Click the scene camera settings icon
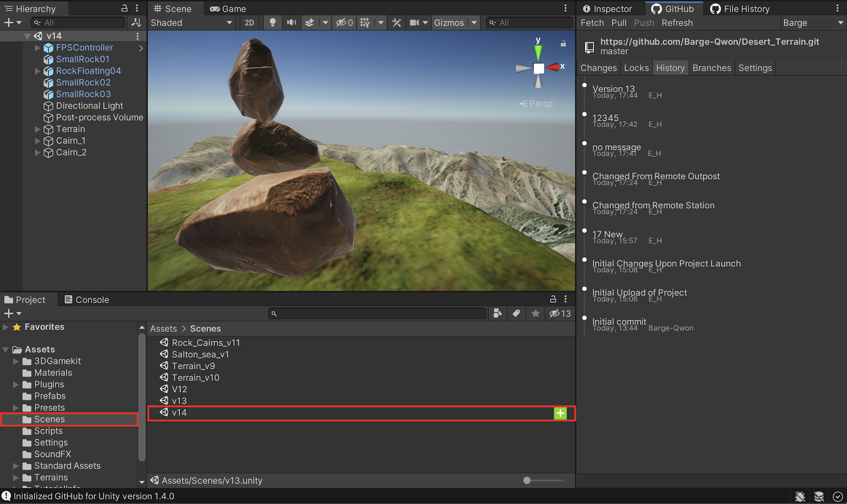Screen dimensions: 847x504 (415, 23)
